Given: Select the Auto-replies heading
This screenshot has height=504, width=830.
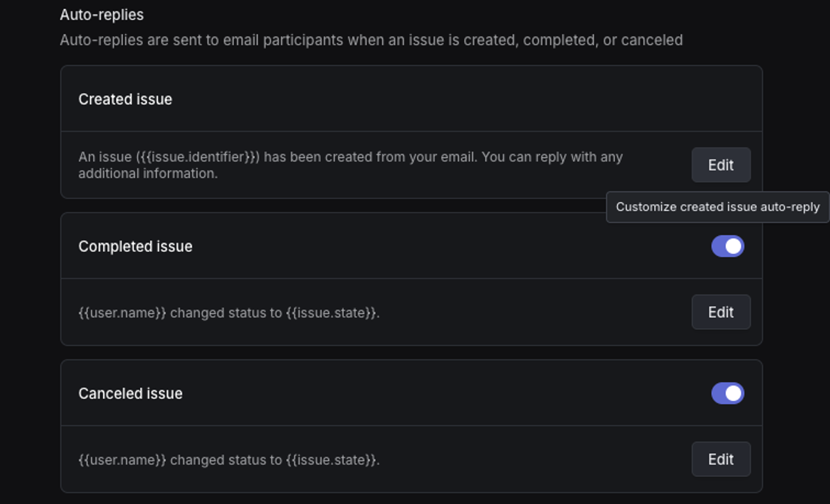Looking at the screenshot, I should (101, 14).
